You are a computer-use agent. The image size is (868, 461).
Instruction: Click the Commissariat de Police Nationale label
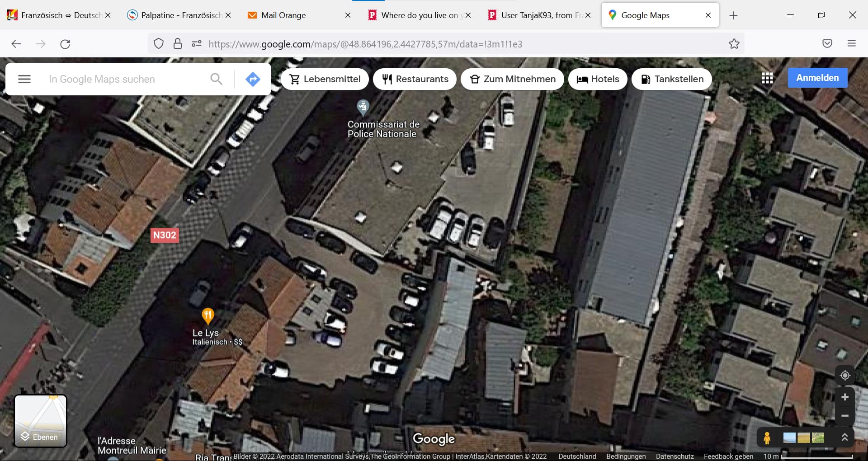[383, 129]
